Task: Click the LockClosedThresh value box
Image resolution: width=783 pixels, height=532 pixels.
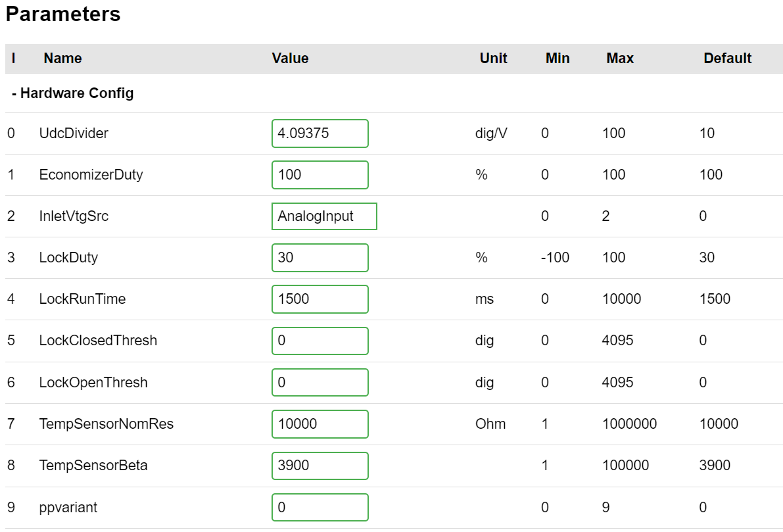Action: tap(320, 341)
